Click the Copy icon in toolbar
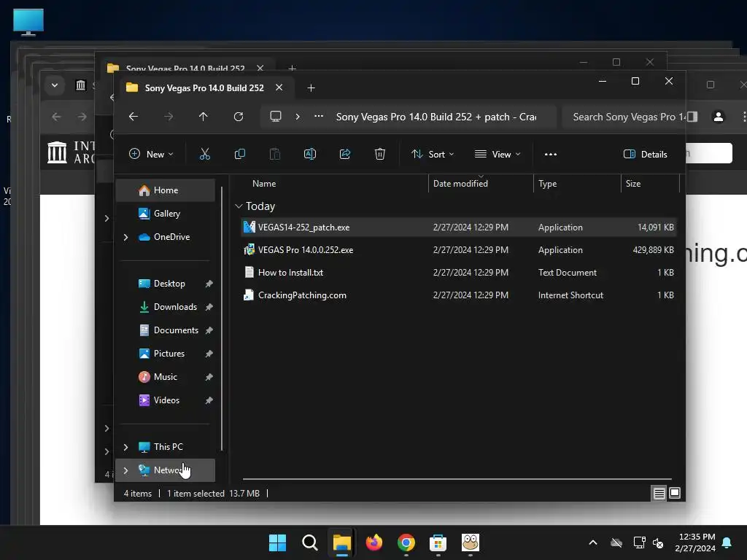 (x=239, y=154)
